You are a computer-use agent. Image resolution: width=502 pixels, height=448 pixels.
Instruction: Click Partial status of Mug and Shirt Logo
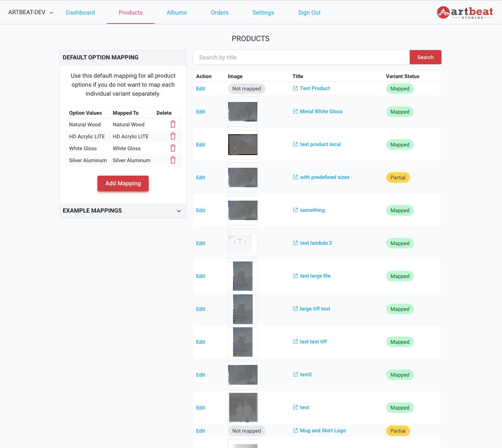[x=398, y=431]
